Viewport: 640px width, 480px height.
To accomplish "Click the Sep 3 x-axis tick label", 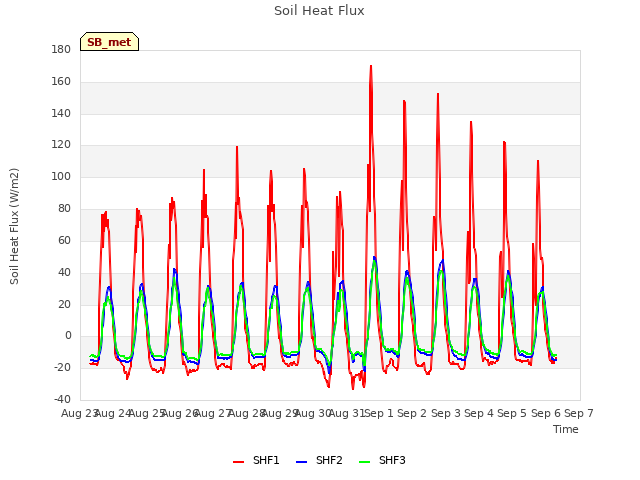I will (x=446, y=413).
